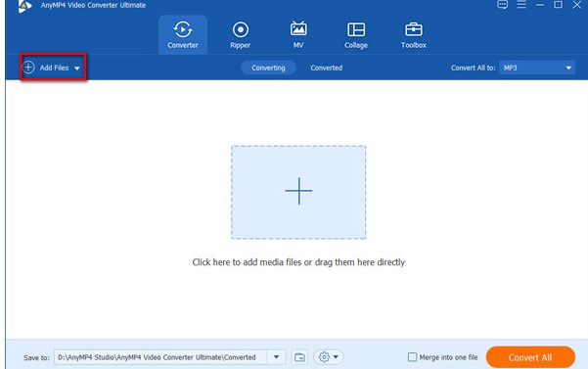Close the AnyMP4 window

click(577, 5)
